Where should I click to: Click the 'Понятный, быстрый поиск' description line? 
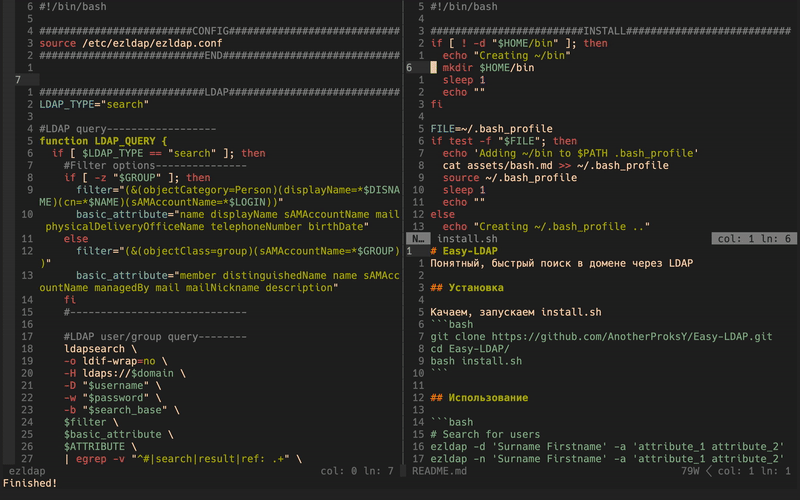point(561,264)
